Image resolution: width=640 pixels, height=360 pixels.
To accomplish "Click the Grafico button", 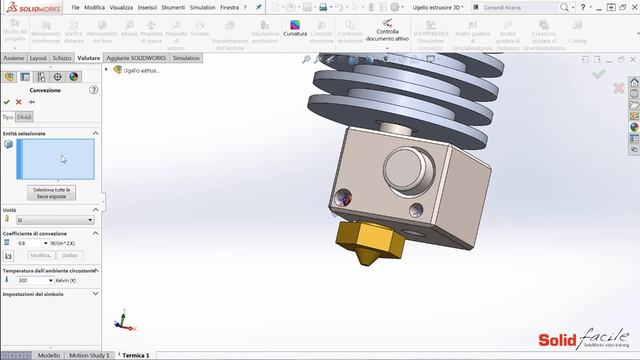I will 70,256.
